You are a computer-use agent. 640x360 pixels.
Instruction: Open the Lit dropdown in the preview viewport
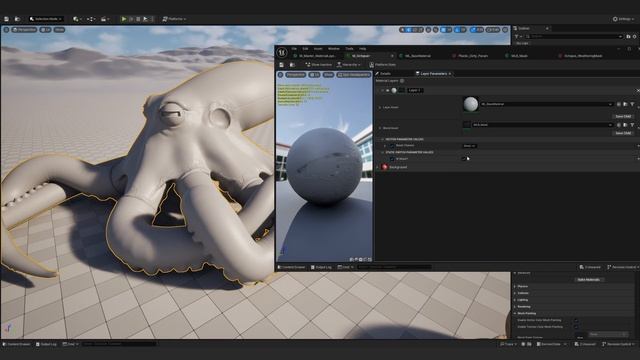pyautogui.click(x=314, y=75)
